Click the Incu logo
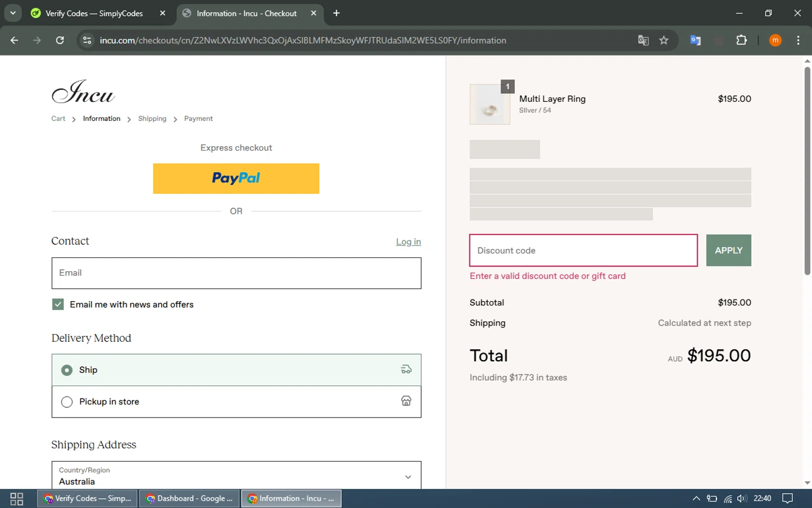Screen dimensions: 812x508 click(83, 92)
